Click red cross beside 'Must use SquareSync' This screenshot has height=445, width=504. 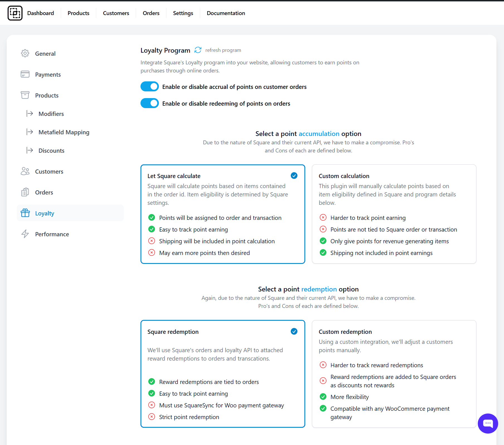[152, 405]
